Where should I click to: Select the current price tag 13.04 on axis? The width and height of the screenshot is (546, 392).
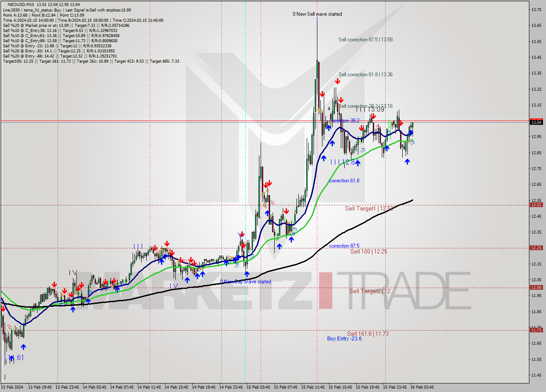click(536, 122)
